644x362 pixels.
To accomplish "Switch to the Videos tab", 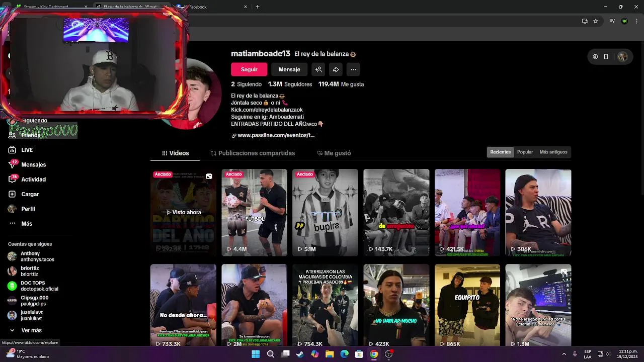I will [x=175, y=153].
